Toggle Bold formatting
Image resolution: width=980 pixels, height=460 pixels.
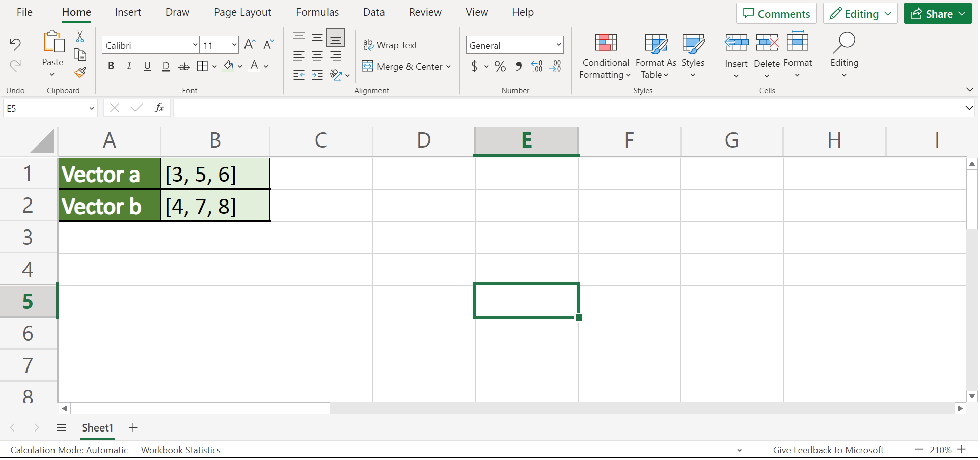pos(111,66)
